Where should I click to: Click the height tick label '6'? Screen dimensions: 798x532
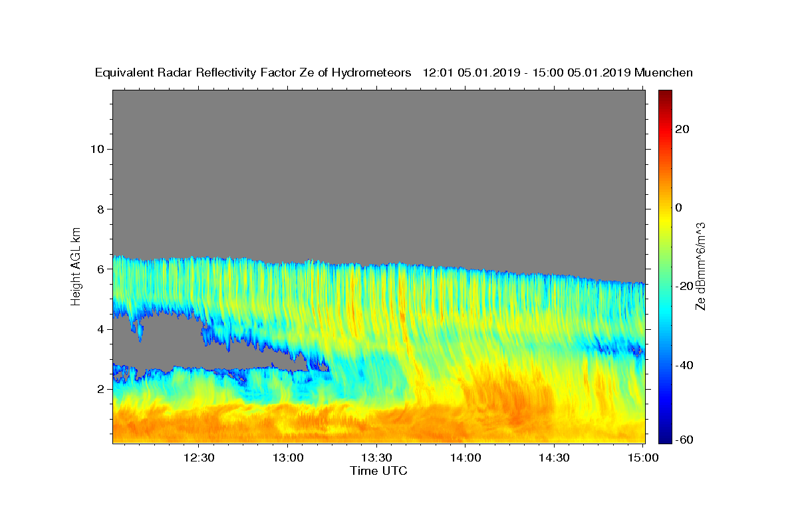tap(101, 269)
